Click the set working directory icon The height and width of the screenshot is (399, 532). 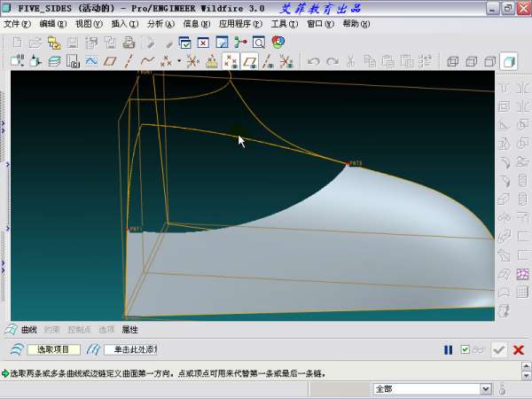pos(54,43)
